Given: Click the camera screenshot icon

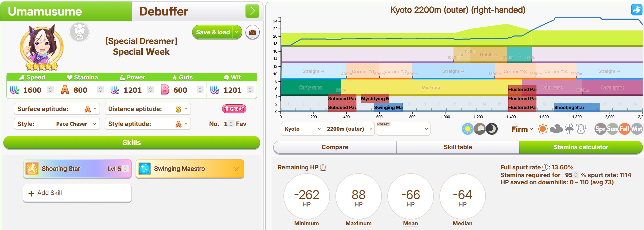Looking at the screenshot, I should coord(252,32).
